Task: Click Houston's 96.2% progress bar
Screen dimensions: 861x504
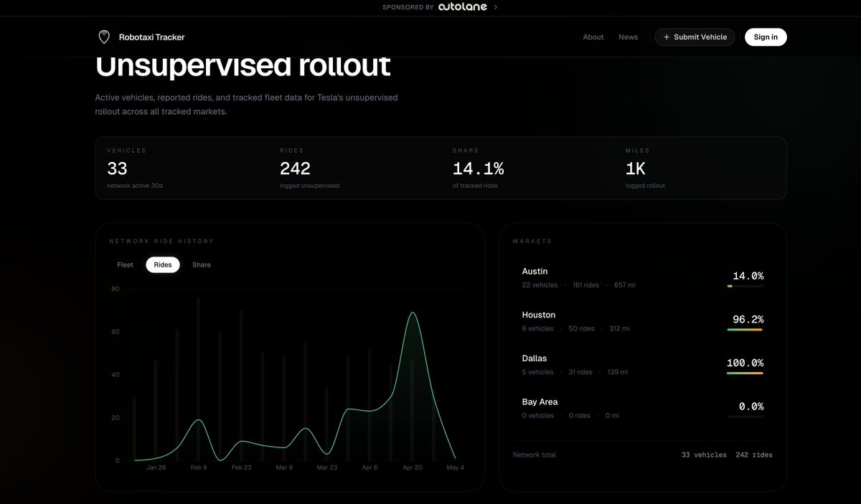Action: tap(745, 330)
